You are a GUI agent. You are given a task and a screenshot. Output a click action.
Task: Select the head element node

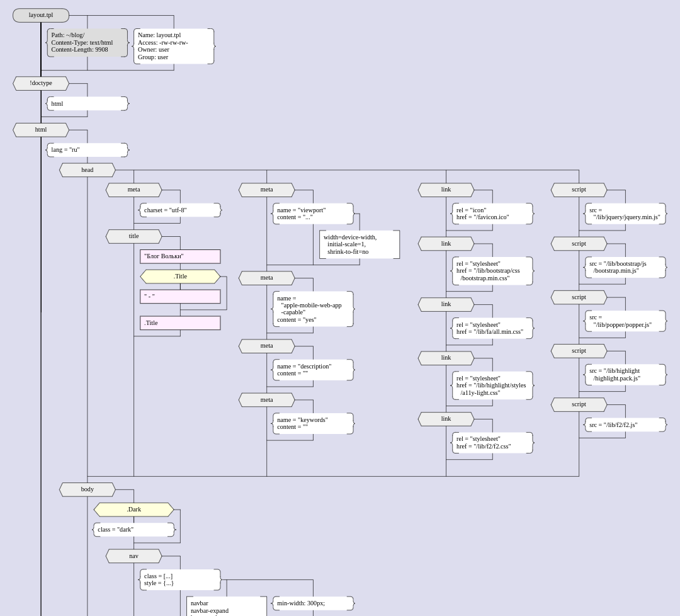coord(88,170)
